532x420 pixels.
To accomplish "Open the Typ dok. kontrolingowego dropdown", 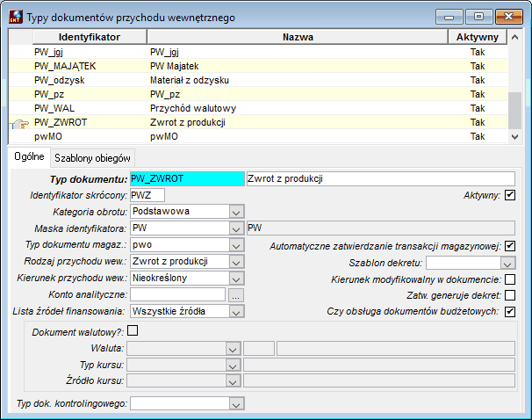I will click(x=236, y=403).
